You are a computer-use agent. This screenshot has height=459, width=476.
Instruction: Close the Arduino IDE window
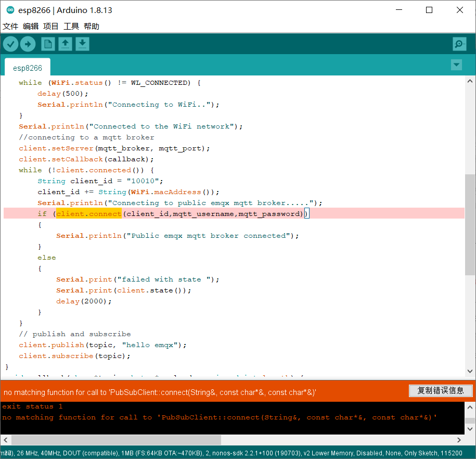(x=459, y=10)
